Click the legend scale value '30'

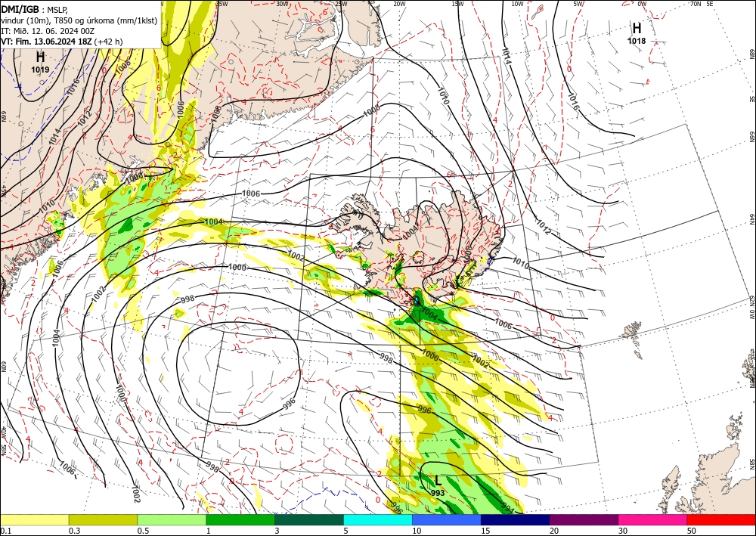point(623,531)
